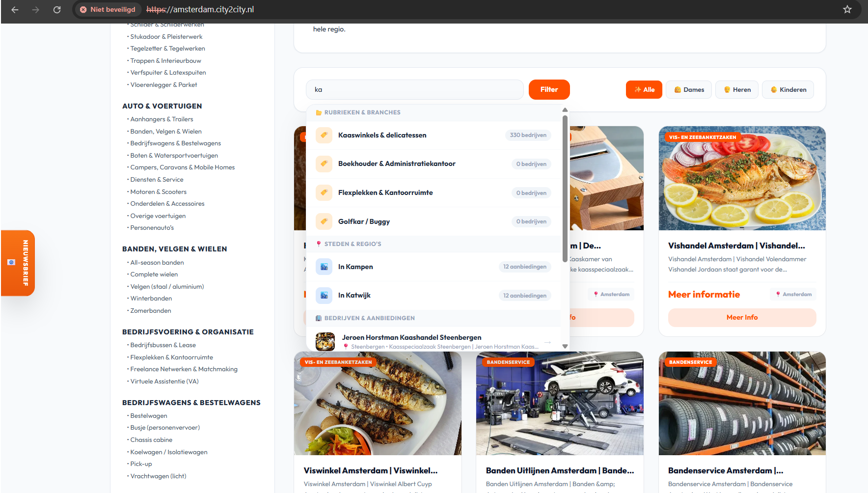Select the Kinderen filter tab
Screen dimensions: 868x493
coord(788,89)
